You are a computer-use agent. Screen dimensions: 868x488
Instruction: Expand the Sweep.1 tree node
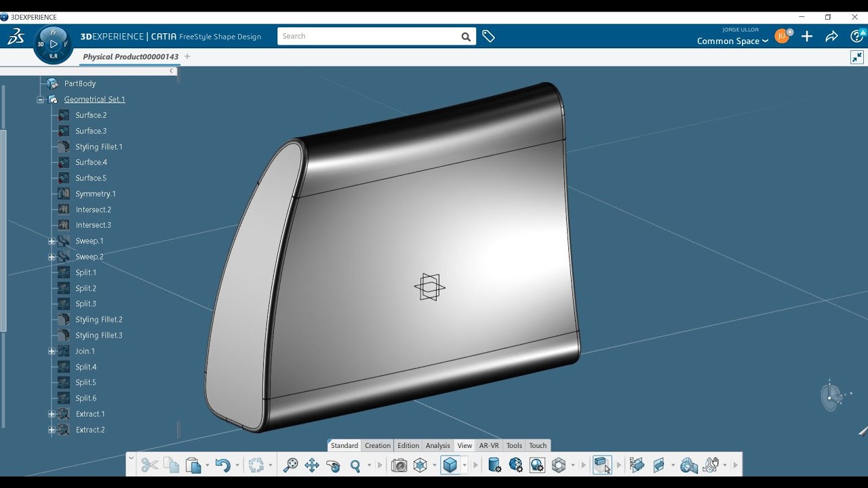(x=52, y=241)
